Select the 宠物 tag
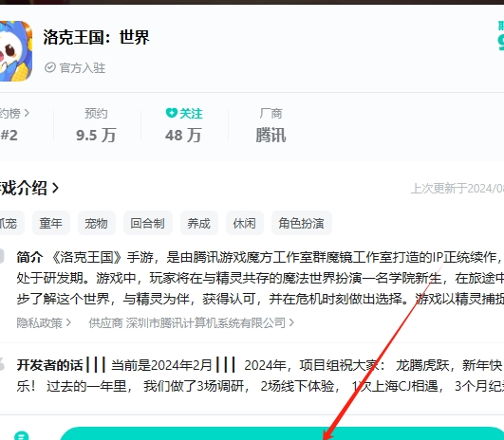 [x=97, y=223]
